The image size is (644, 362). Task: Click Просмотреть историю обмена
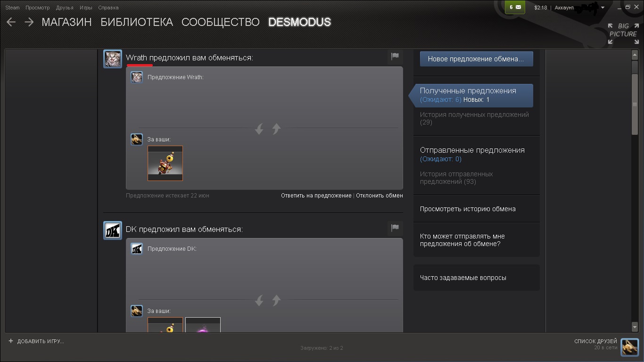tap(468, 209)
